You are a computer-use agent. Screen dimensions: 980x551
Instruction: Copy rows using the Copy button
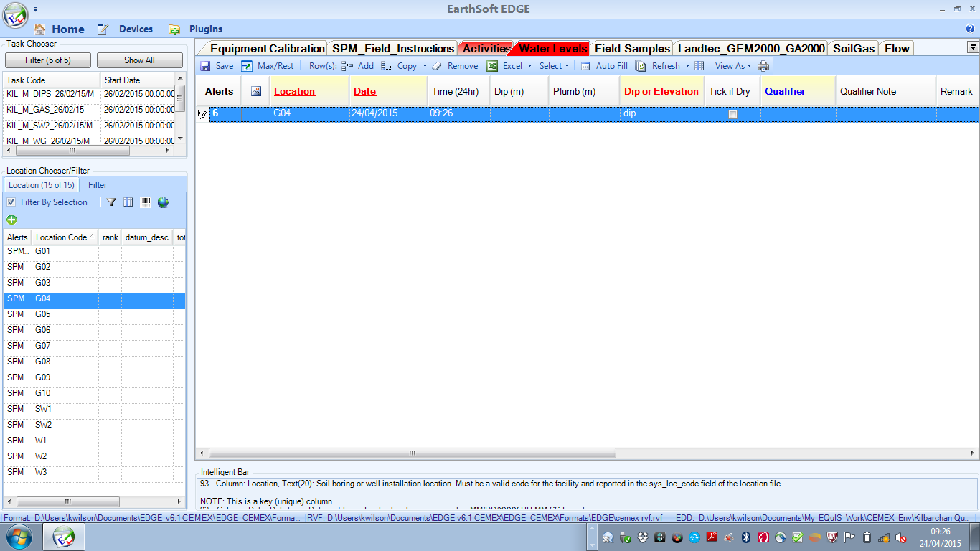(400, 66)
